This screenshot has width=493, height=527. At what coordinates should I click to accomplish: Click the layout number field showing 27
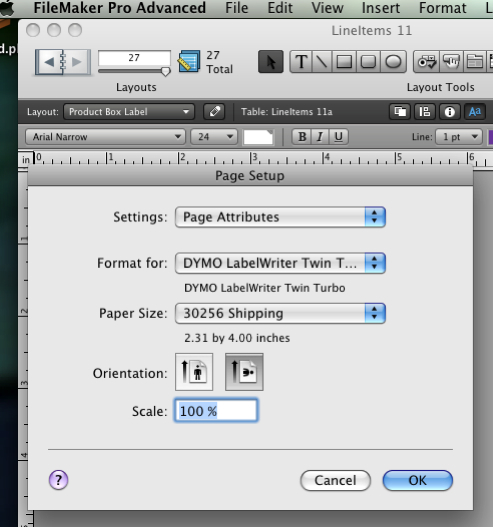134,58
